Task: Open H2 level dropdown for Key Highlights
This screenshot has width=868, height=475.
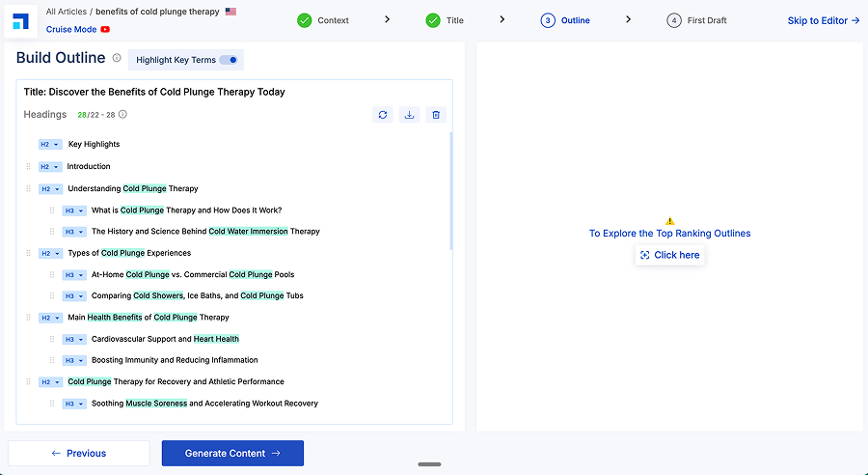Action: (50, 145)
